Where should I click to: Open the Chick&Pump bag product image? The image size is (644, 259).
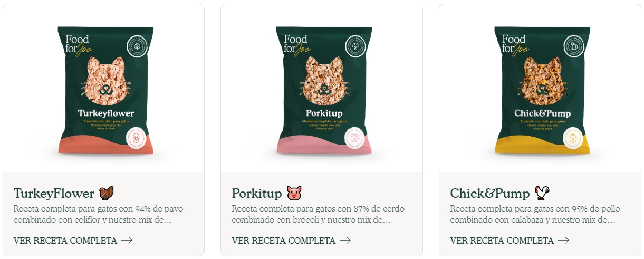point(542,90)
